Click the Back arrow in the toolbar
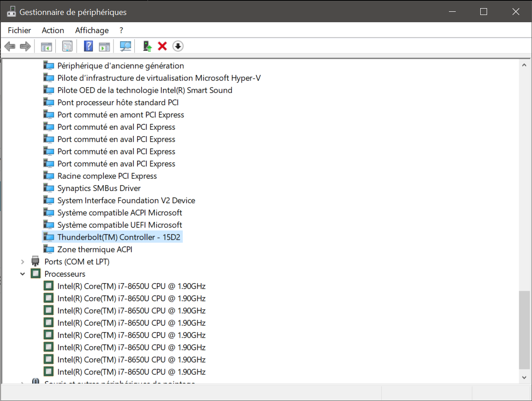The height and width of the screenshot is (401, 532). [10, 46]
